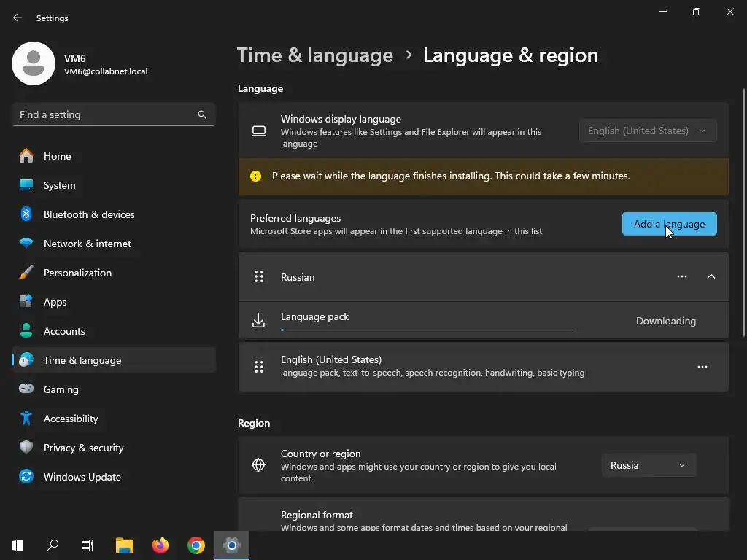Launch Firefox from taskbar
The image size is (747, 560).
[x=160, y=545]
